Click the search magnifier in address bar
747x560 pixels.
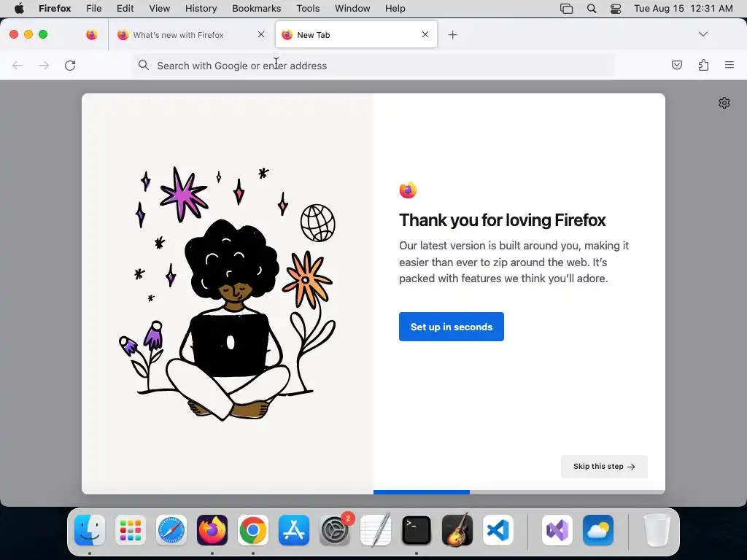tap(144, 65)
